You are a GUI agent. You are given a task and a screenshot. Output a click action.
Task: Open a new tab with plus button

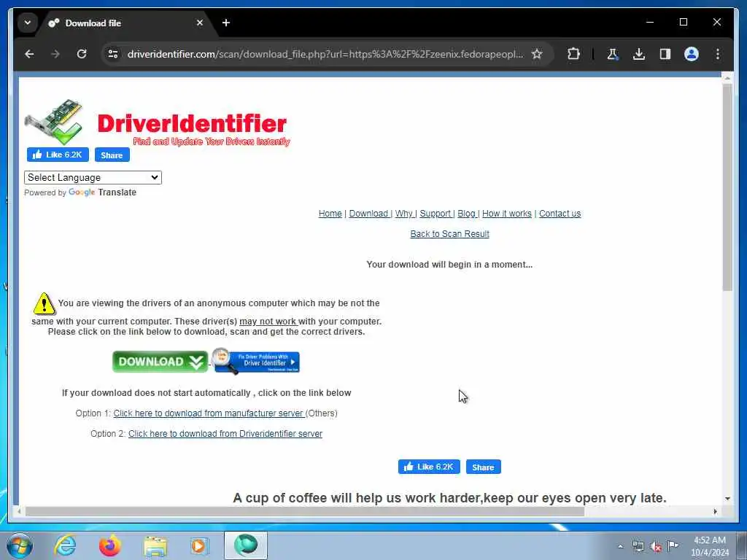coord(226,23)
